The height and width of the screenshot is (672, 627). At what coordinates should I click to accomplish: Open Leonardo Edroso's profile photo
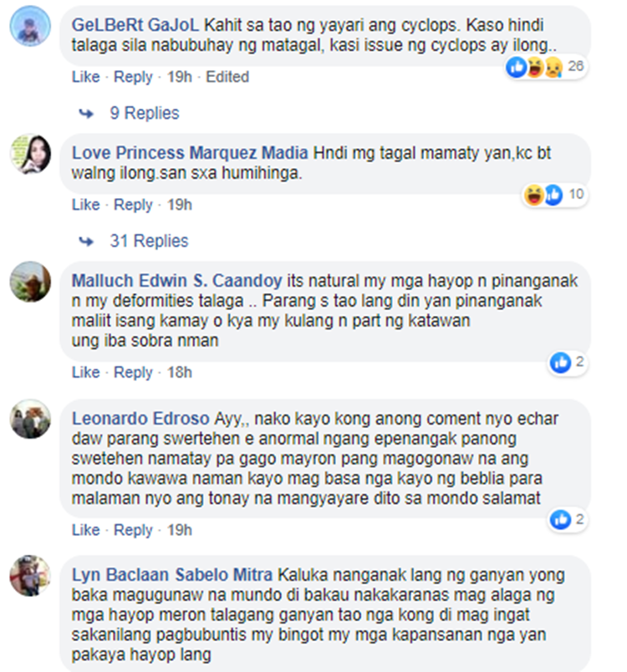coord(30,419)
